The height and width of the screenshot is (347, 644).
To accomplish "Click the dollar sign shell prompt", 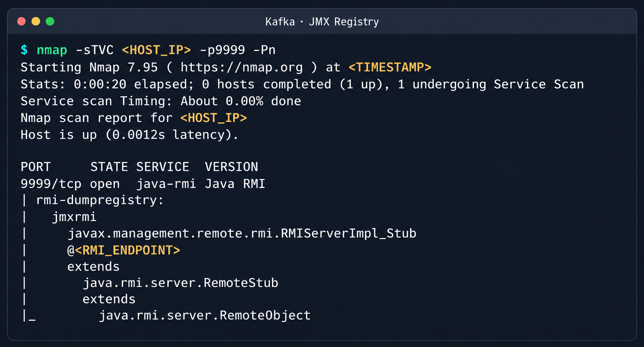I will tap(24, 50).
